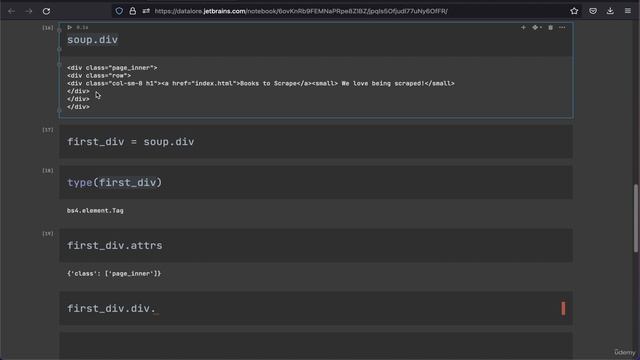Click execution count label beside first_div.attrs
Viewport: 640px width, 360px height.
pyautogui.click(x=48, y=233)
